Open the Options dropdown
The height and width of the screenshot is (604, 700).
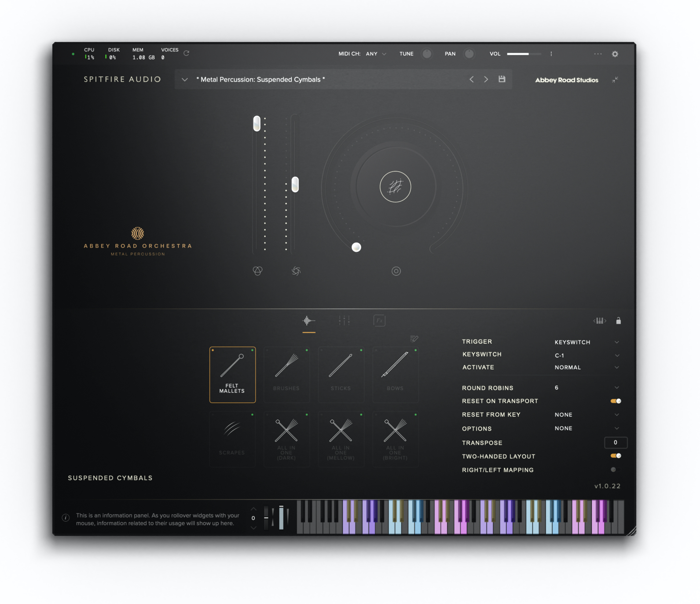[587, 428]
